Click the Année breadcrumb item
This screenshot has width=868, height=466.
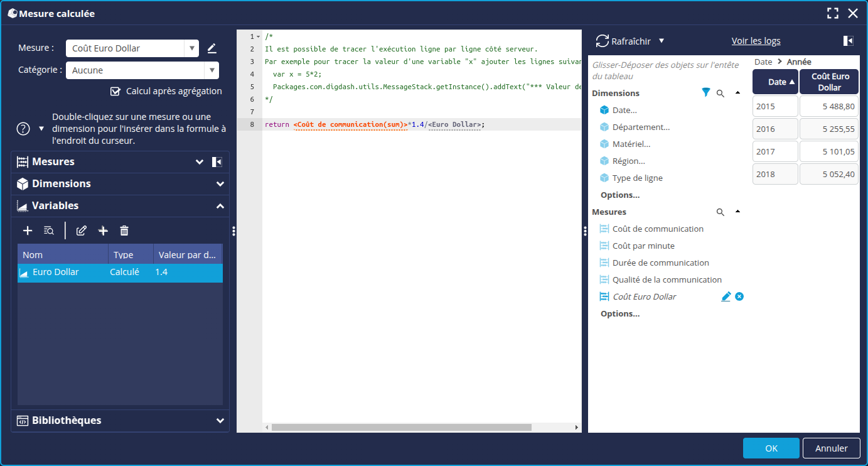[799, 62]
